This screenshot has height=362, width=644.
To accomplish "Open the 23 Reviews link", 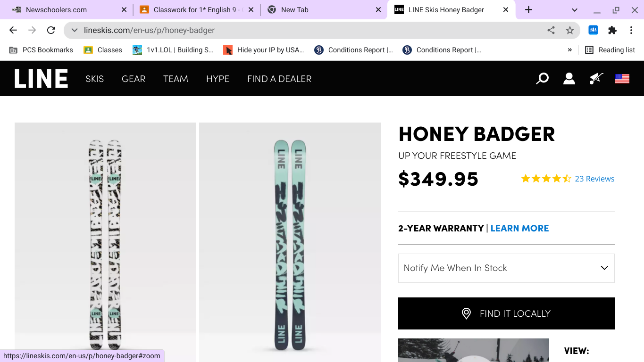I will pyautogui.click(x=594, y=179).
